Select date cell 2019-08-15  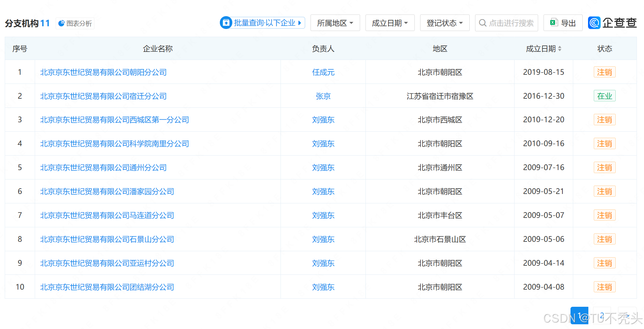[544, 72]
